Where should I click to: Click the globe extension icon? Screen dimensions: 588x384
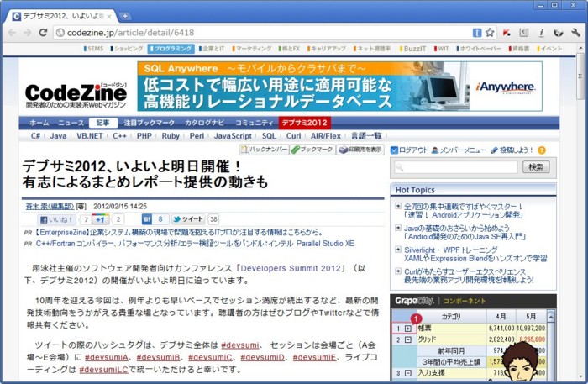pyautogui.click(x=559, y=33)
